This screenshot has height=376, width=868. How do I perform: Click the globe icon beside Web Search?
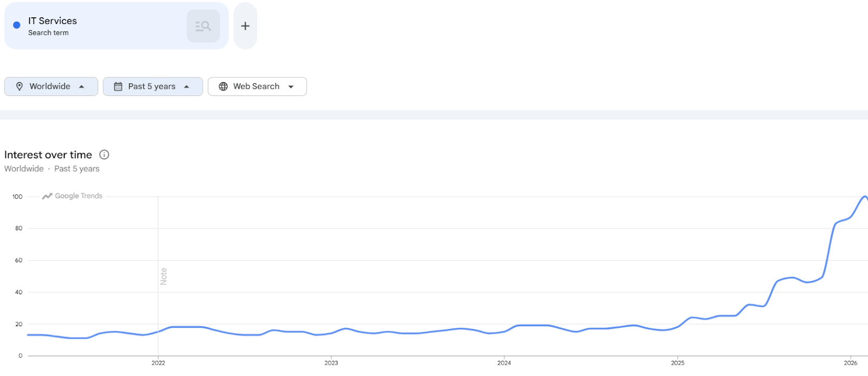point(223,87)
